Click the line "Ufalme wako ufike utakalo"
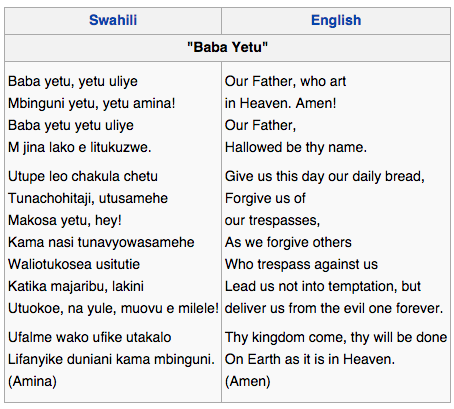This screenshot has width=454, height=409. [90, 337]
